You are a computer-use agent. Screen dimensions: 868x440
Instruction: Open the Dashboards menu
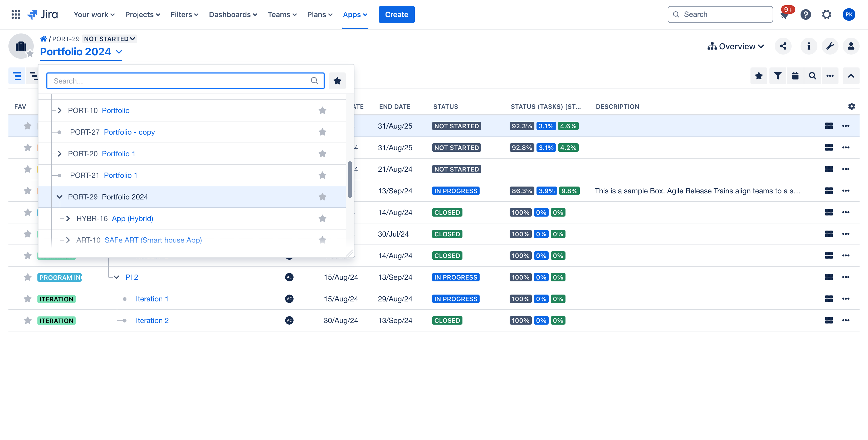click(233, 14)
